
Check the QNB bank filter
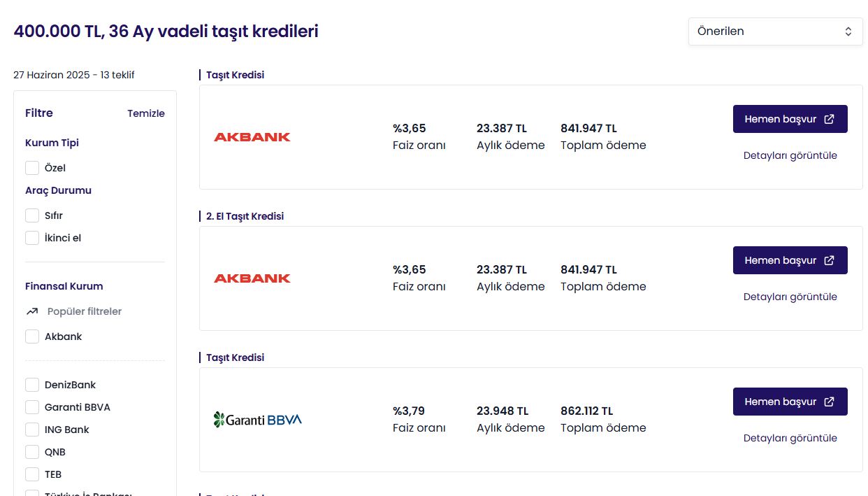32,452
